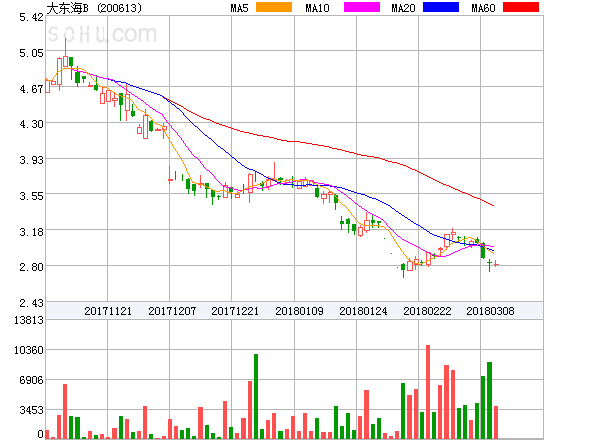Click the orange MA5 legend swatch
The width and height of the screenshot is (600, 440).
(274, 7)
